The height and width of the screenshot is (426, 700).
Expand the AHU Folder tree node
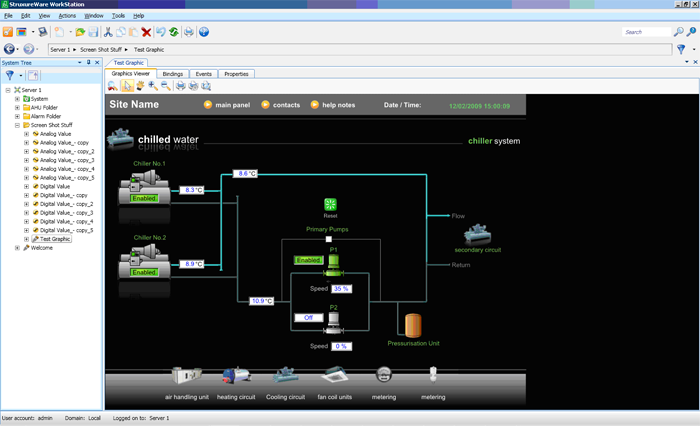pyautogui.click(x=16, y=107)
